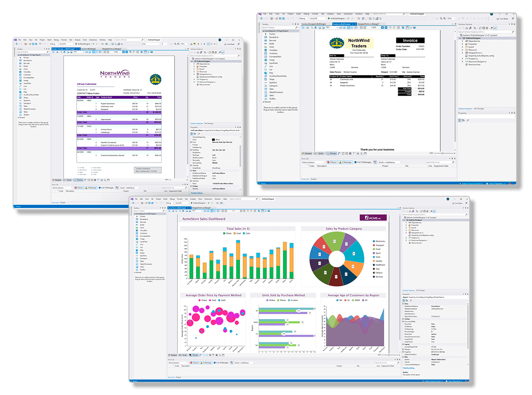Switch to Preview tab in Invoice window
This screenshot has height=395, width=532.
(x=331, y=153)
